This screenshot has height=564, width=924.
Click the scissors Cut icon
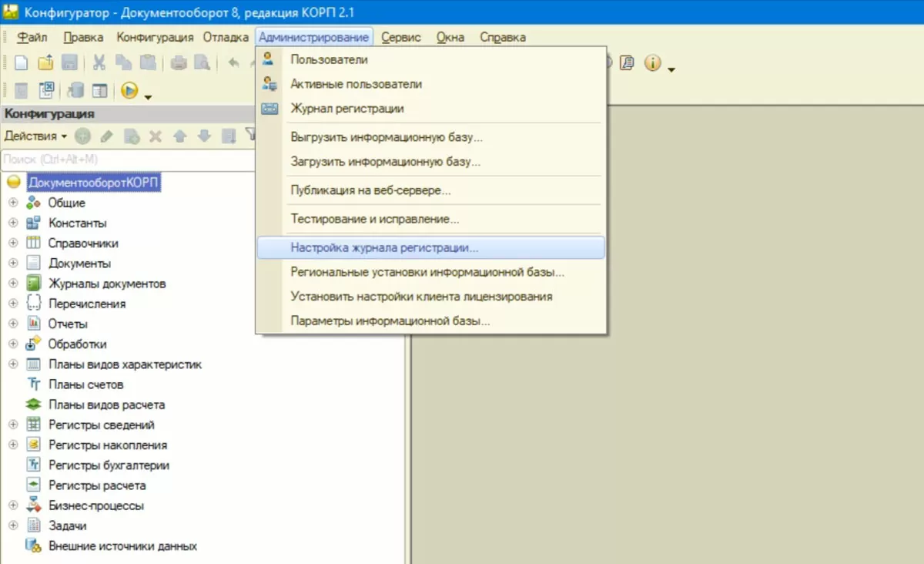click(99, 63)
